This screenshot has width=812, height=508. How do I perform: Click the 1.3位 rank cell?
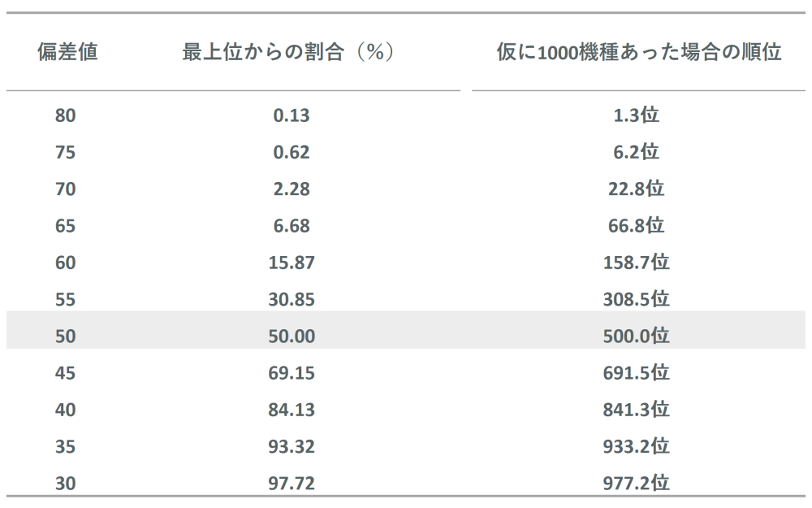pyautogui.click(x=637, y=115)
